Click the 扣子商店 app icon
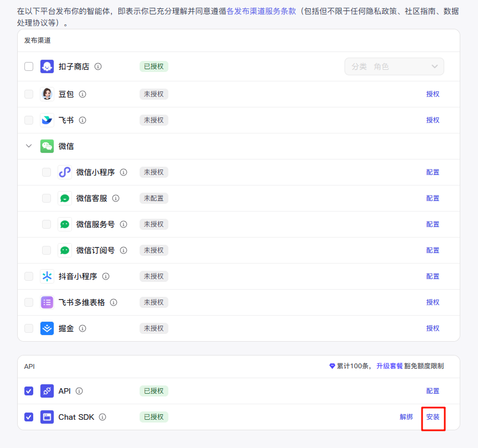Image resolution: width=478 pixels, height=448 pixels. click(47, 66)
